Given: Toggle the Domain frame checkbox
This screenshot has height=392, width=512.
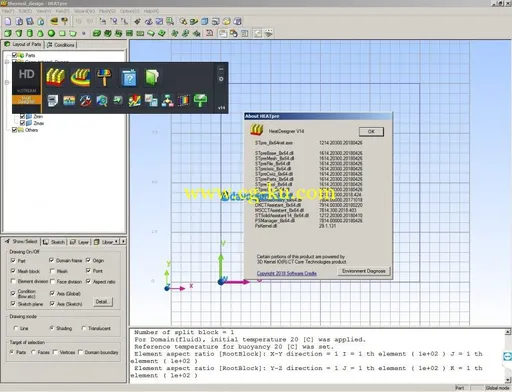Looking at the screenshot, I should click(52, 260).
